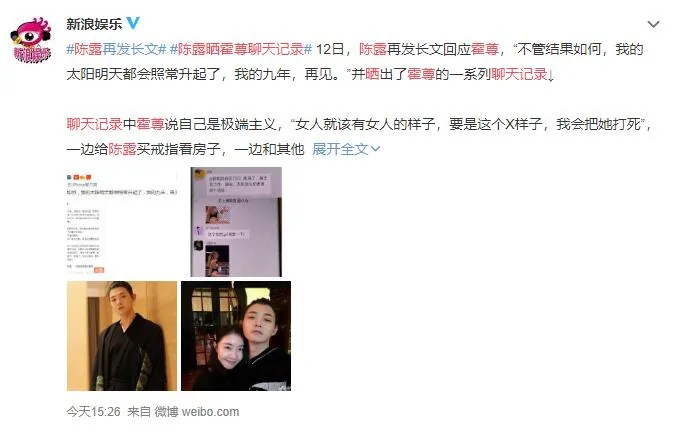This screenshot has width=676, height=435.
Task: Click highlighted 聊天记录 starting second paragraph
Action: (x=94, y=124)
